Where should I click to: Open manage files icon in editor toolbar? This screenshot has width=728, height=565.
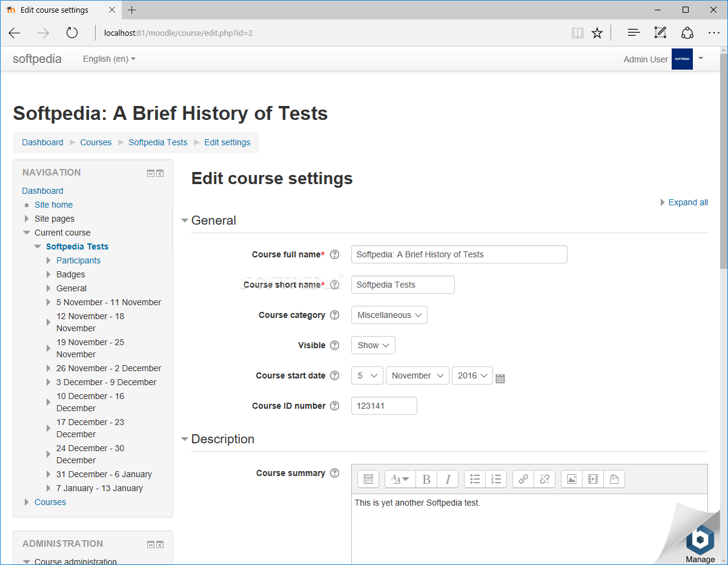(x=614, y=479)
